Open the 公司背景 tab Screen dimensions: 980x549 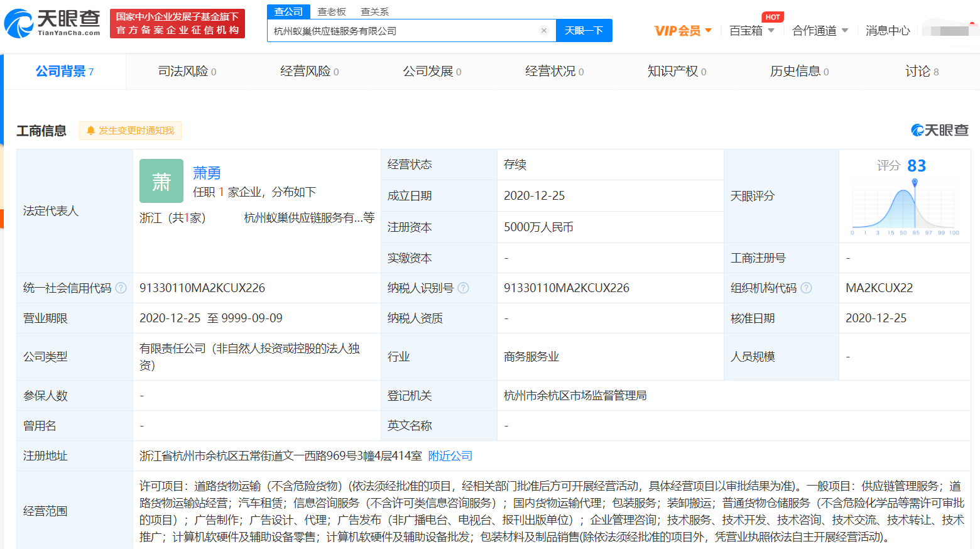coord(65,72)
